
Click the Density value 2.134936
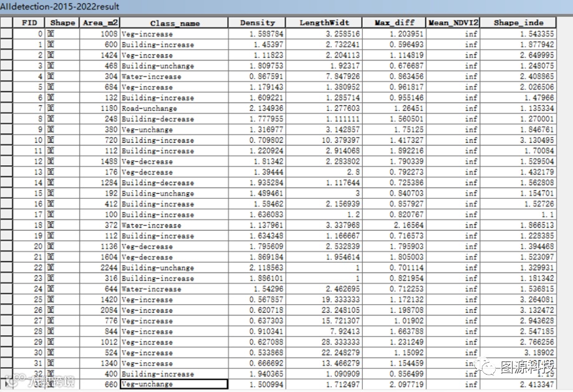point(258,108)
